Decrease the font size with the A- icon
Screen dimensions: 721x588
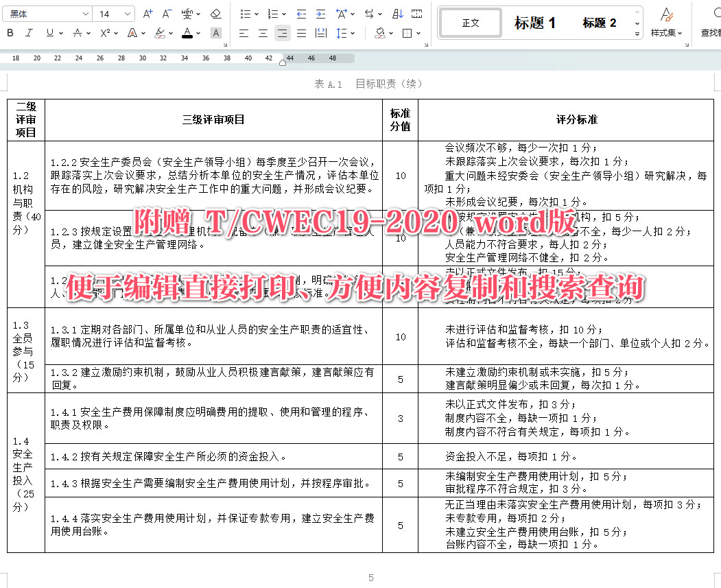tap(166, 12)
